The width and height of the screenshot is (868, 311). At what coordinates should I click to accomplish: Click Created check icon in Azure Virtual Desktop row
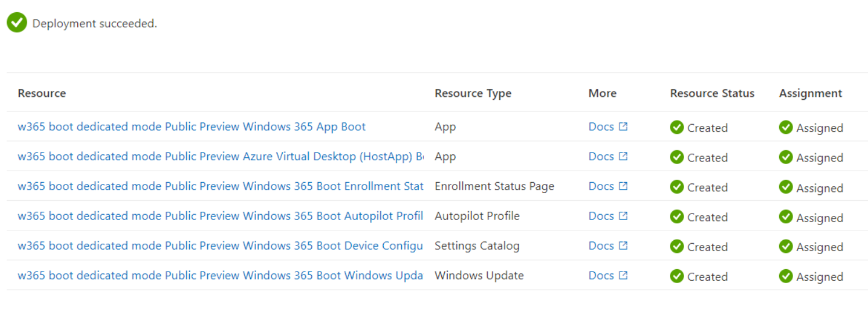coord(677,157)
